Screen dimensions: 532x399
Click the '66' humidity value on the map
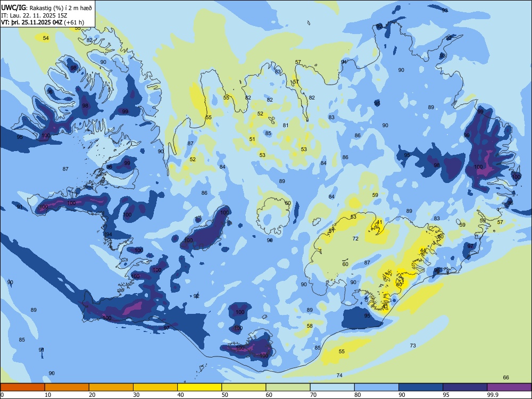[506, 377]
